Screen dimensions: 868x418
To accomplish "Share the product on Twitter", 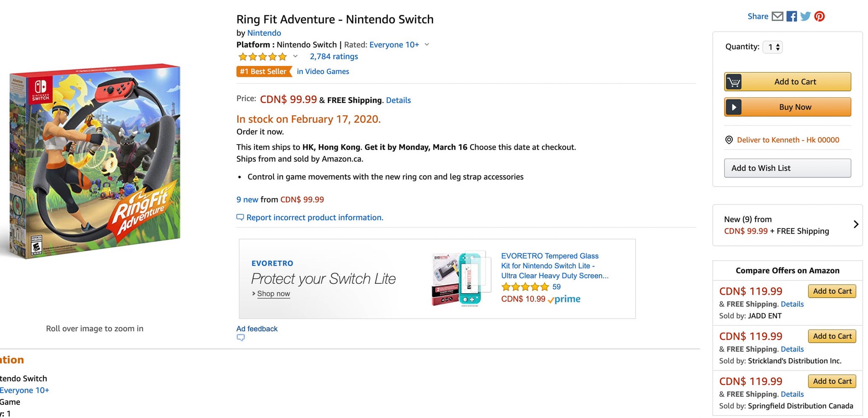I will point(805,16).
